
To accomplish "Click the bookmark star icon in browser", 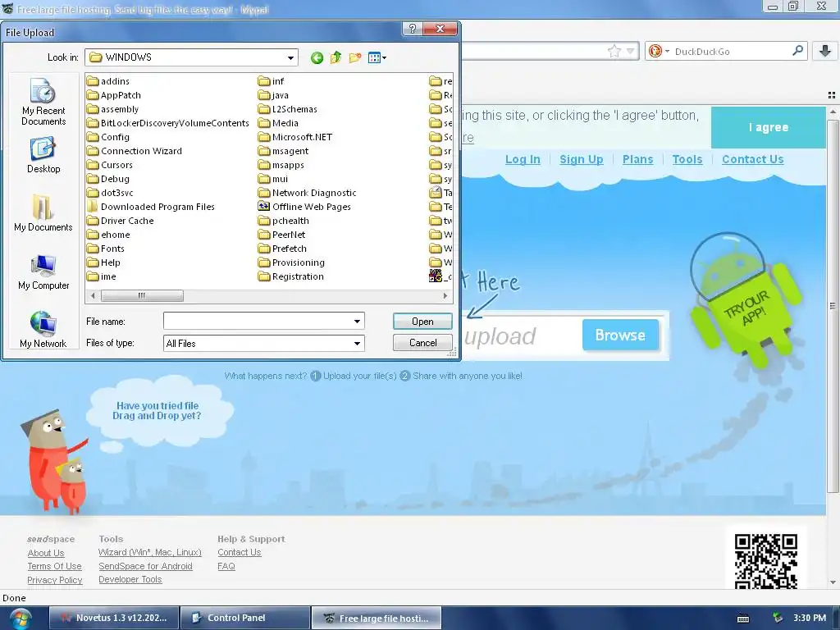I will pos(614,52).
